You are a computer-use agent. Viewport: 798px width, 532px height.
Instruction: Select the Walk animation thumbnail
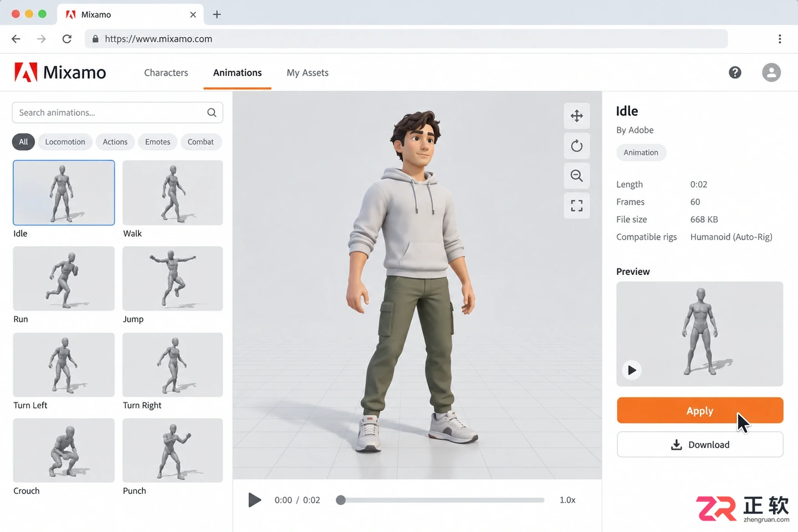tap(173, 193)
